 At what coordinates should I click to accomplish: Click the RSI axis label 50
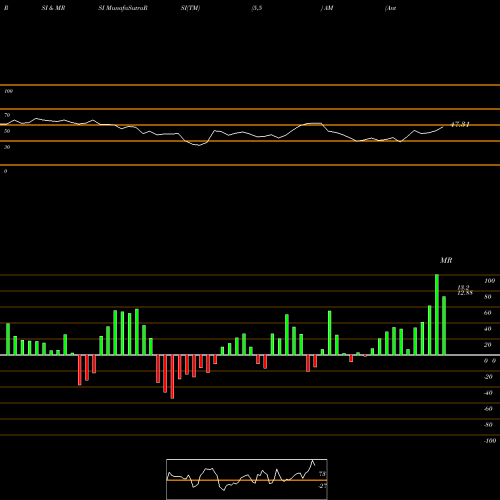click(x=7, y=131)
